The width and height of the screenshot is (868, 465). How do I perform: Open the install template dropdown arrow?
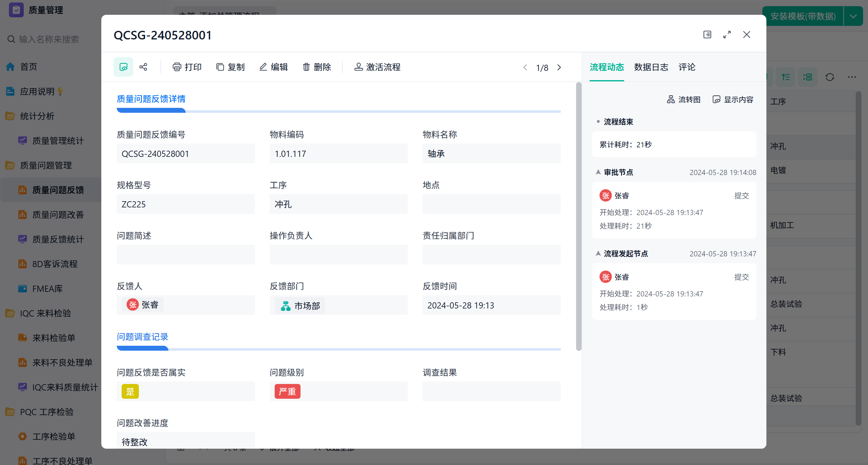tap(853, 16)
